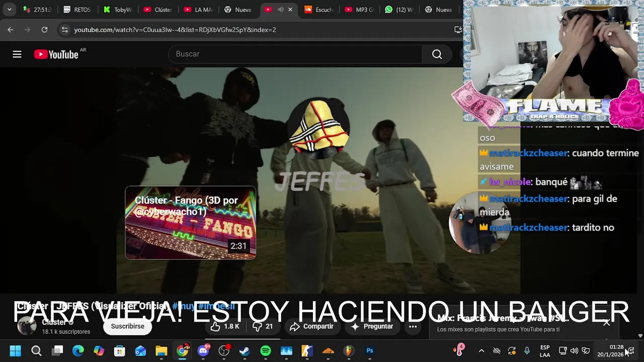Reload the YouTube page
Image resolution: width=644 pixels, height=362 pixels.
(44, 30)
